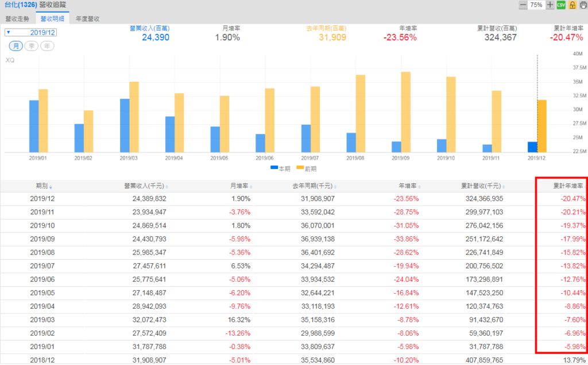Click the -20.47% summary 累計年增率 value
The height and width of the screenshot is (365, 588).
click(566, 37)
